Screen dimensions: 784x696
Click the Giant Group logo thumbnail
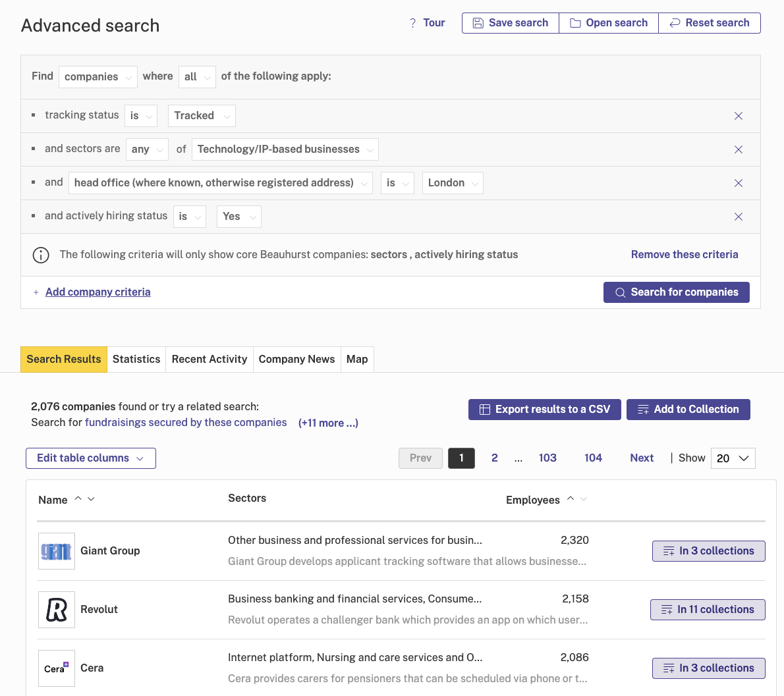[x=57, y=551]
